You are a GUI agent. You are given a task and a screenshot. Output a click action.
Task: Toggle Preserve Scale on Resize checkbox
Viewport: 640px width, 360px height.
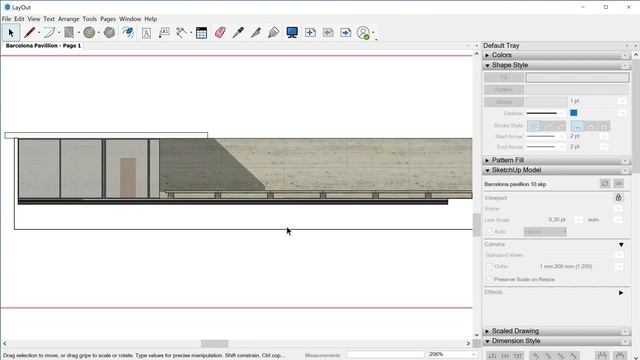[489, 280]
